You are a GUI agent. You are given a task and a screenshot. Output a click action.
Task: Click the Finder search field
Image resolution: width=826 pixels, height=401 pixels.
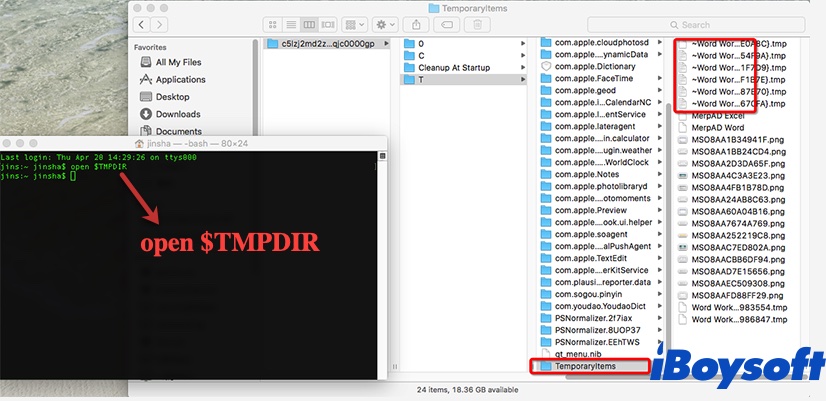740,25
